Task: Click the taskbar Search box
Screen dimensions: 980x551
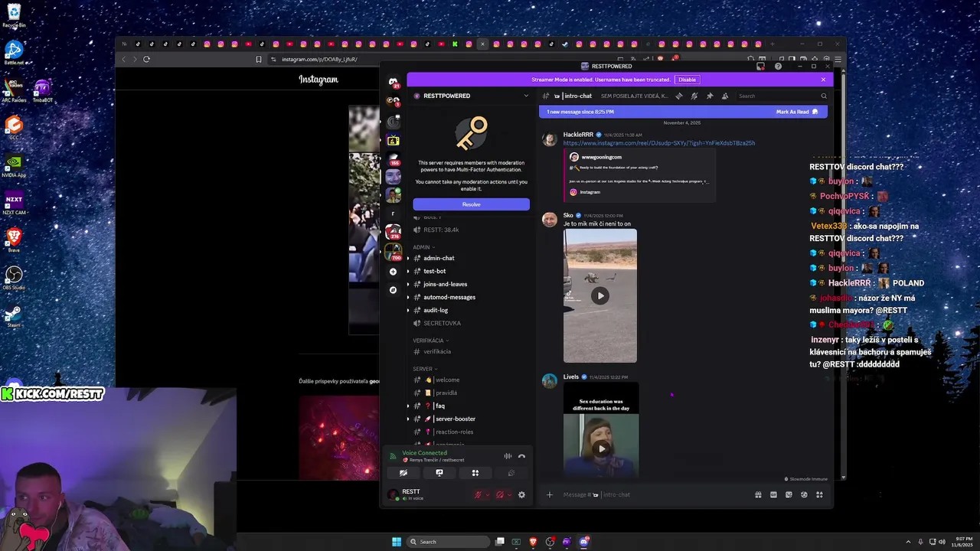Action: pyautogui.click(x=449, y=542)
